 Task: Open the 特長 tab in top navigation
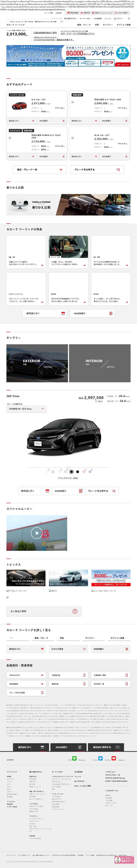[x=97, y=25]
